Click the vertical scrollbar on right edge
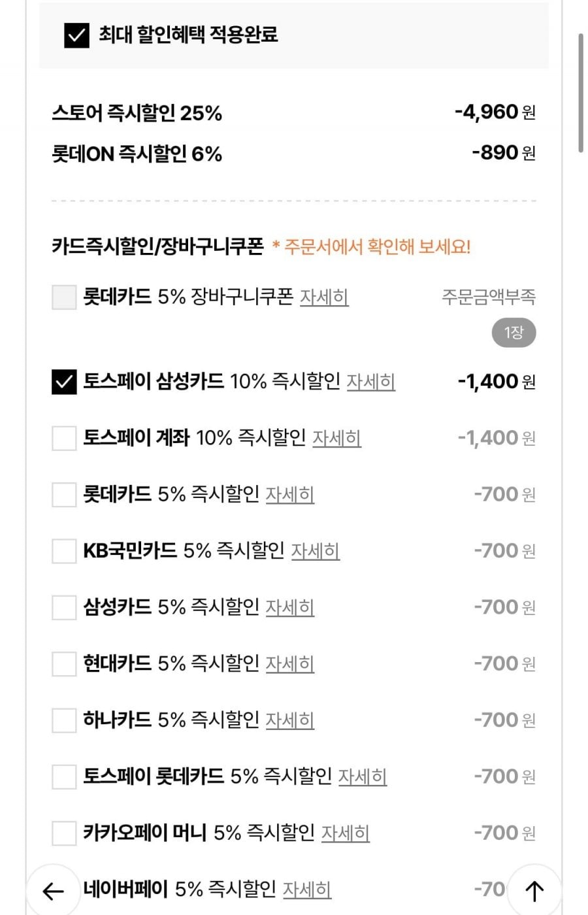 [x=580, y=91]
